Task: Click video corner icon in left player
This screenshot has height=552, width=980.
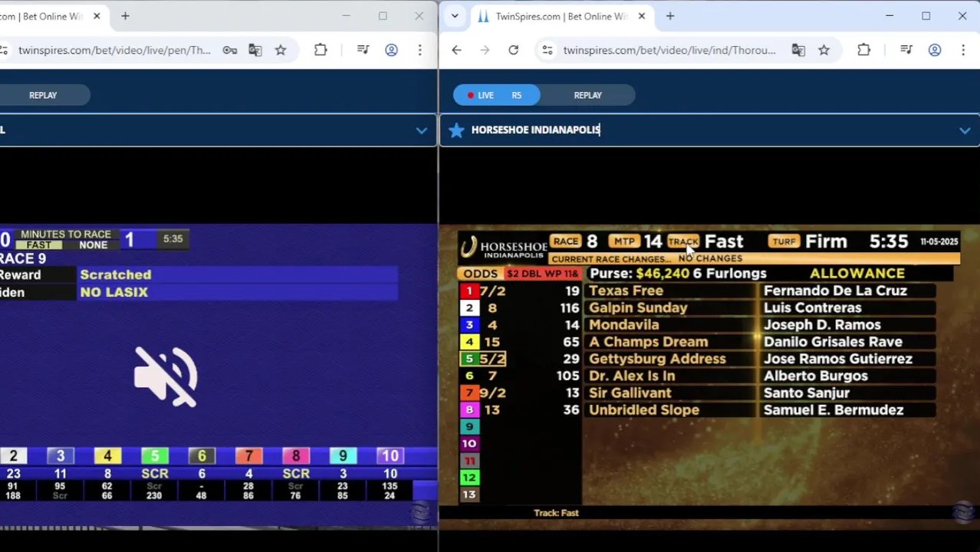Action: [x=420, y=513]
